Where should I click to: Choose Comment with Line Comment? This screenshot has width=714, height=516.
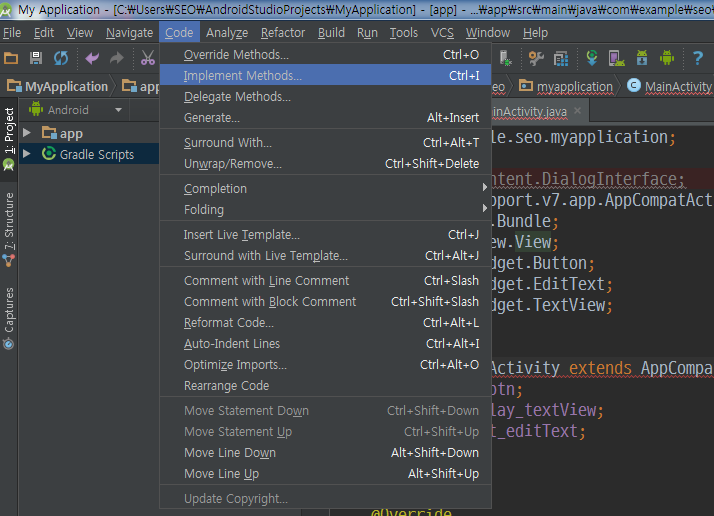[325, 280]
